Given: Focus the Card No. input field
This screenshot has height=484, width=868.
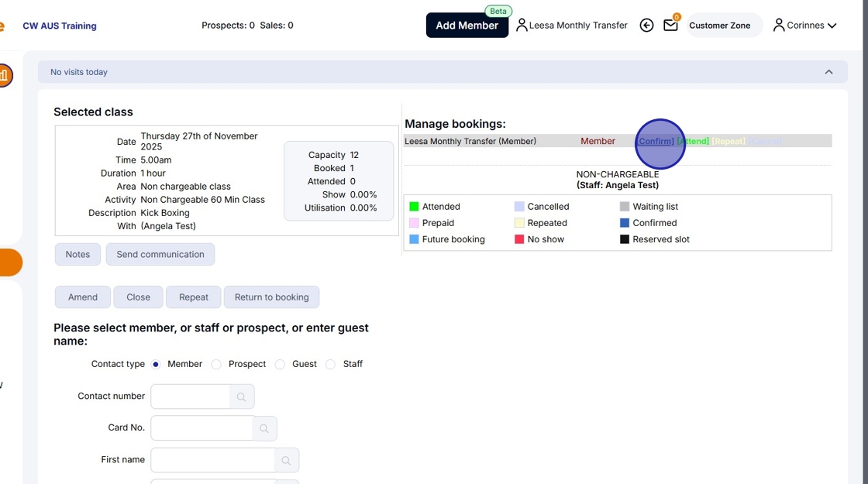Looking at the screenshot, I should [202, 428].
